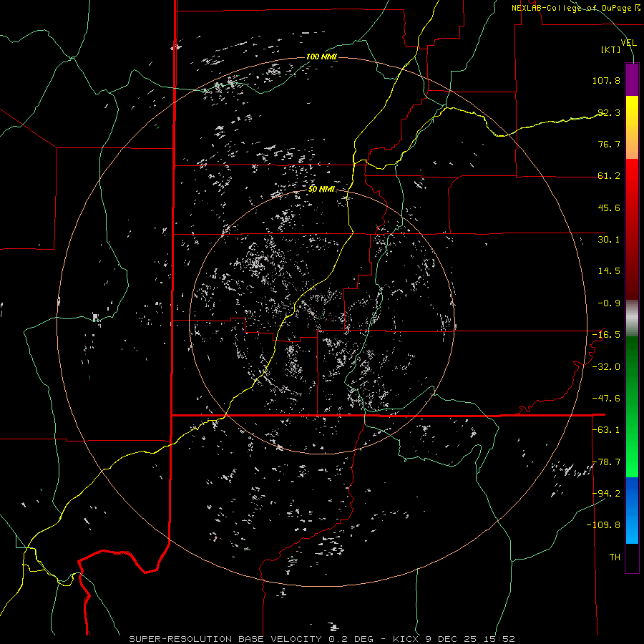Click the gray near-zero band of the color scale
Screen dimensions: 644x644
tap(632, 318)
